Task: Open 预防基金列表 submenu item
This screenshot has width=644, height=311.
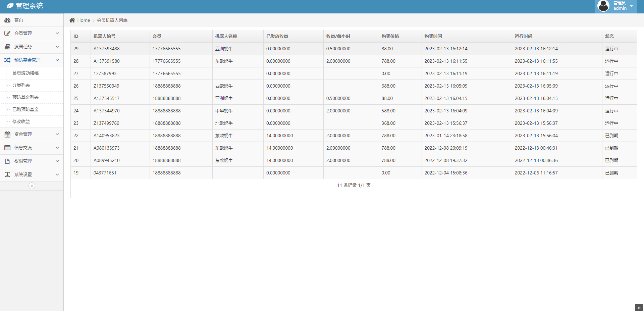Action: [x=25, y=97]
